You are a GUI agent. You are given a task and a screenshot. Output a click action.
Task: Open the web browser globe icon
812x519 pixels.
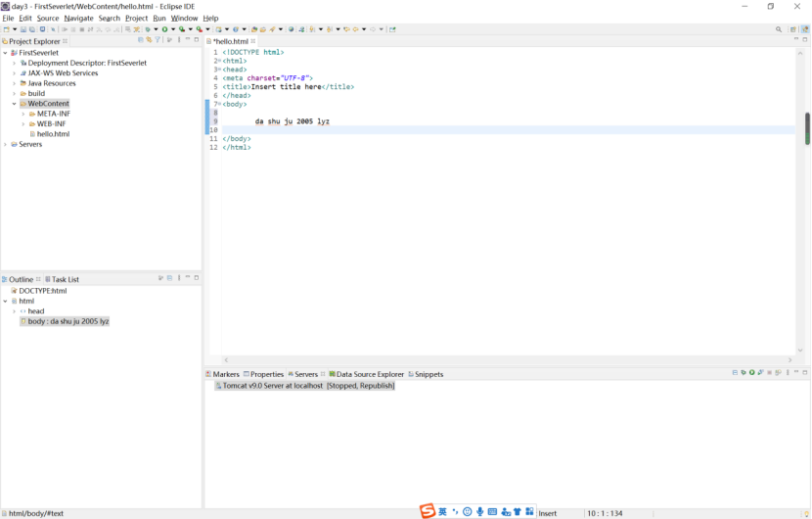(x=291, y=29)
